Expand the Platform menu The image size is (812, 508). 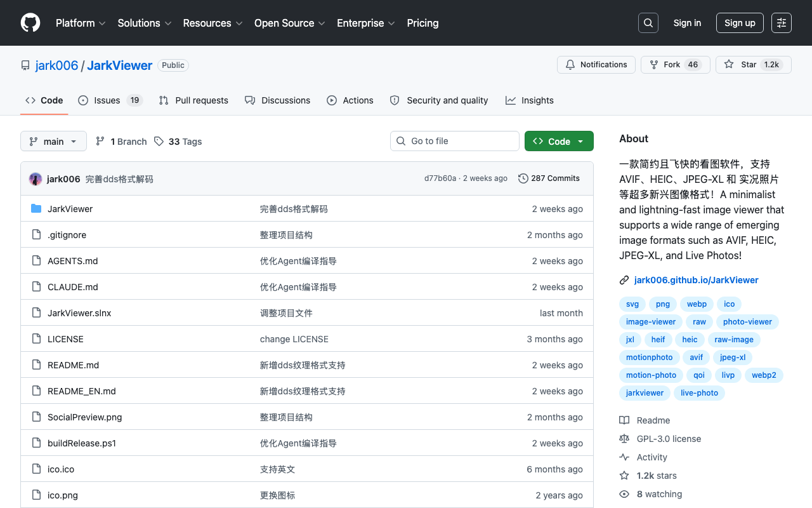click(81, 23)
